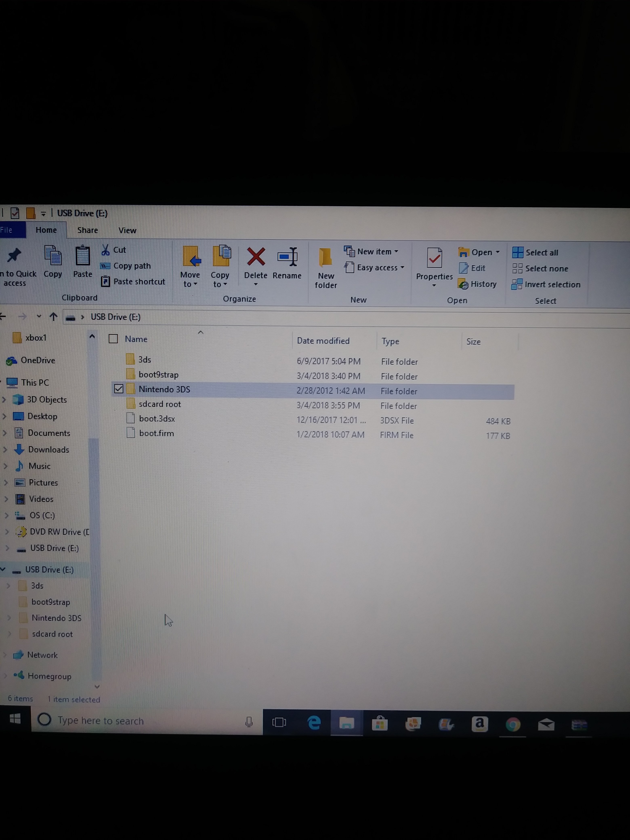Click the Windows Start button
The width and height of the screenshot is (630, 840).
pyautogui.click(x=15, y=718)
